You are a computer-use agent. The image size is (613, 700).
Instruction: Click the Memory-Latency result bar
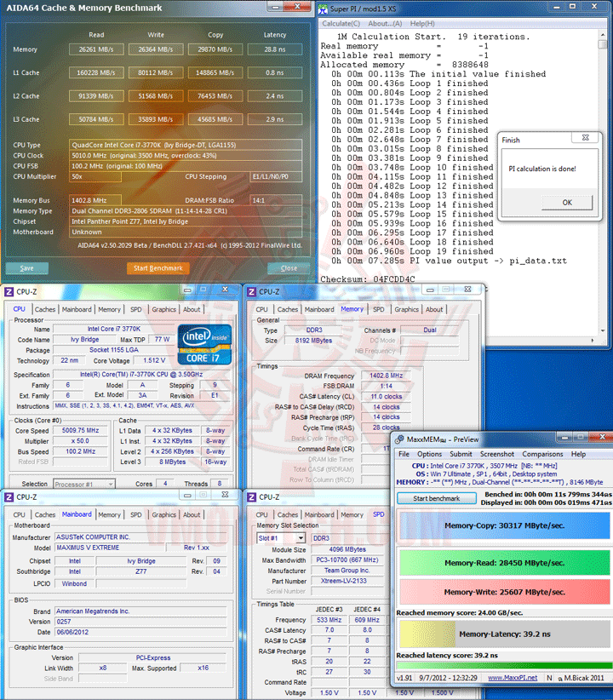coord(505,634)
